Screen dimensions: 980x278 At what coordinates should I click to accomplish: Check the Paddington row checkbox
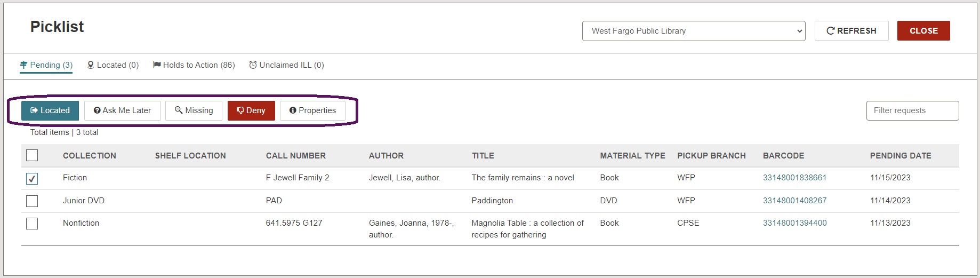(32, 201)
